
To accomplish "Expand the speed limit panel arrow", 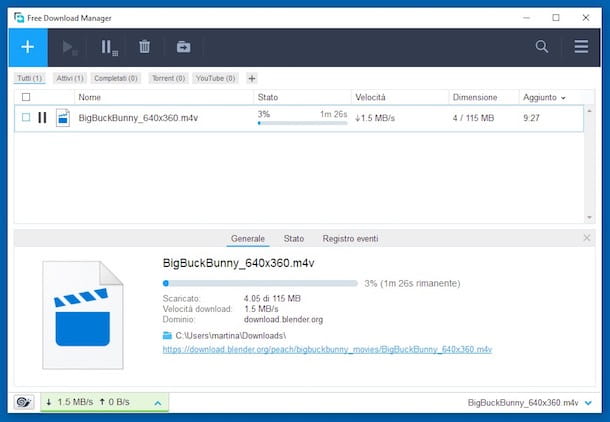I will coord(157,402).
